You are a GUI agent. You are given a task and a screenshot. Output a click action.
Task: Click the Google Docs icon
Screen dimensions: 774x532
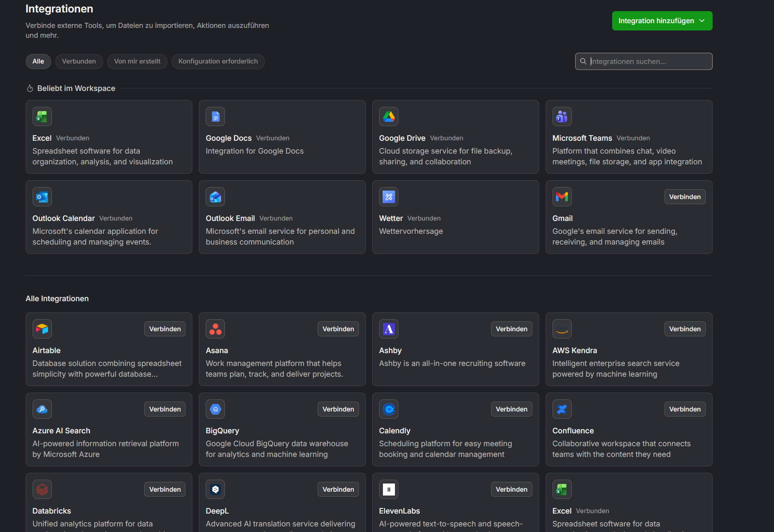pos(216,117)
